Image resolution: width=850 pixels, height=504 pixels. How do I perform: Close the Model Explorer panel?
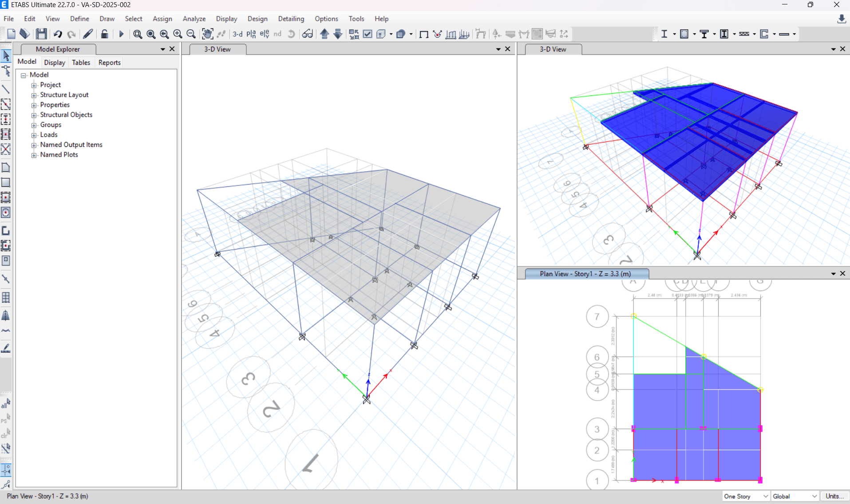point(172,49)
